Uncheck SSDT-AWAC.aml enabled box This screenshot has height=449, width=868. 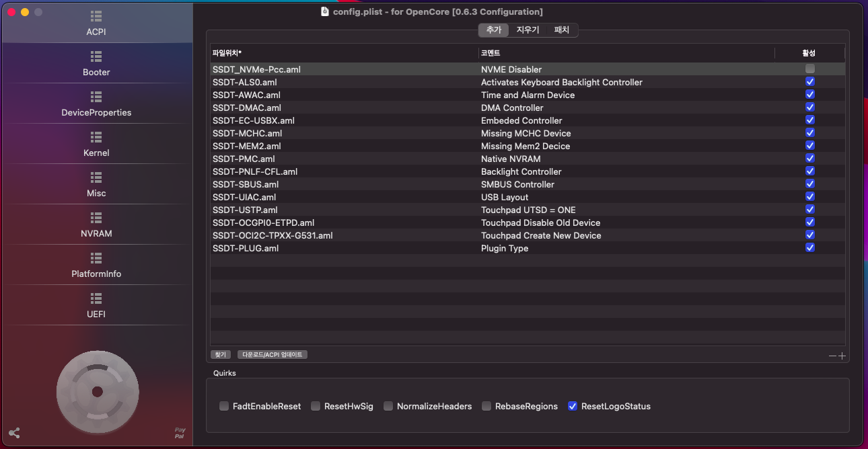point(810,94)
